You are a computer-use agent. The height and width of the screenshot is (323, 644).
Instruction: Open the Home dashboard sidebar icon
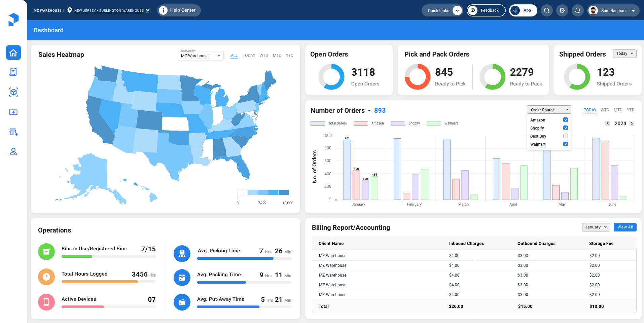[x=13, y=53]
